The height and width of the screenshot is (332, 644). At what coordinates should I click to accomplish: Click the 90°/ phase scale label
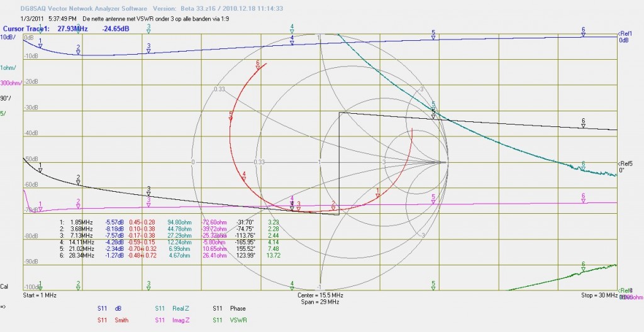[6, 98]
